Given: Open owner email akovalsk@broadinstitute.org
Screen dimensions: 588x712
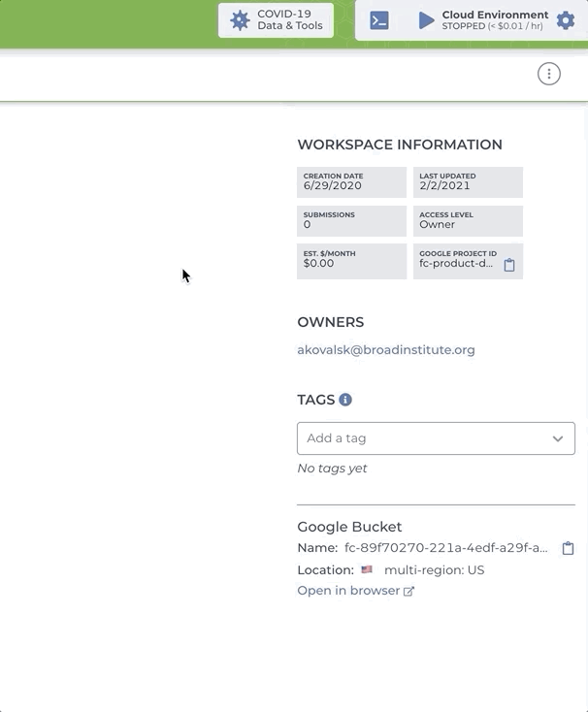Looking at the screenshot, I should pyautogui.click(x=386, y=349).
